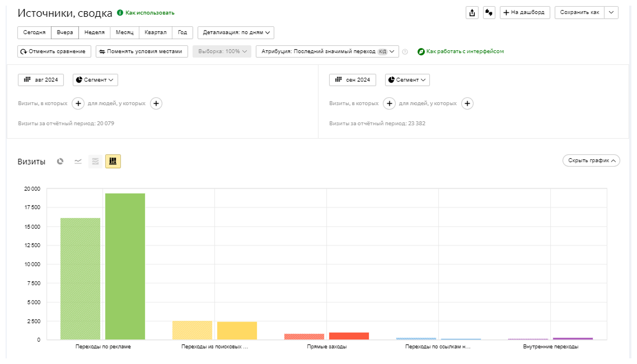The height and width of the screenshot is (364, 637).
Task: Click Переходы из поисковых axis label
Action: (214, 347)
